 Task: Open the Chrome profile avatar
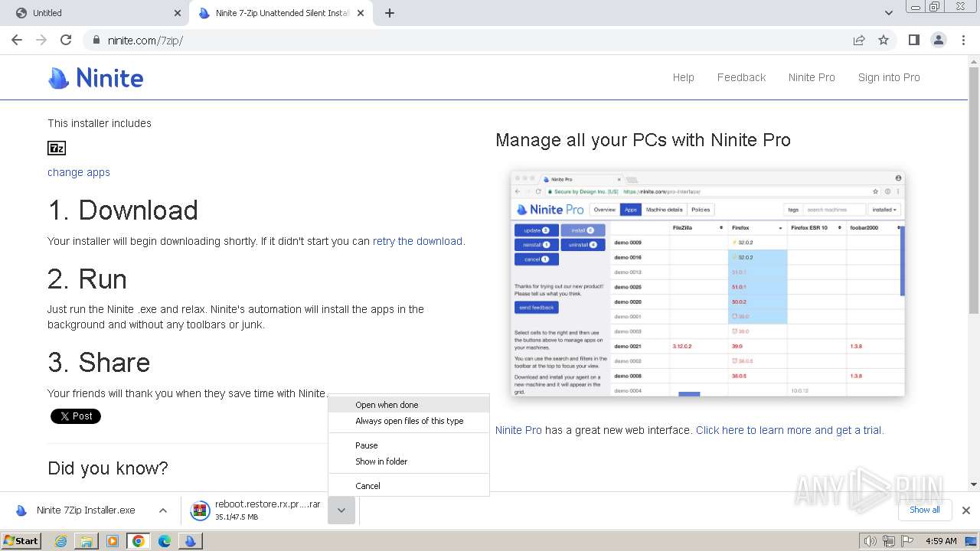(939, 40)
